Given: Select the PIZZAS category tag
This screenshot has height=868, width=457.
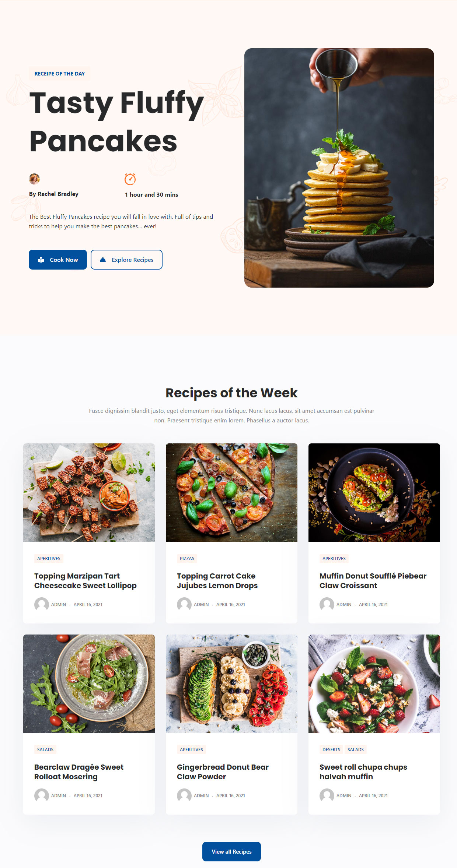Looking at the screenshot, I should 187,558.
